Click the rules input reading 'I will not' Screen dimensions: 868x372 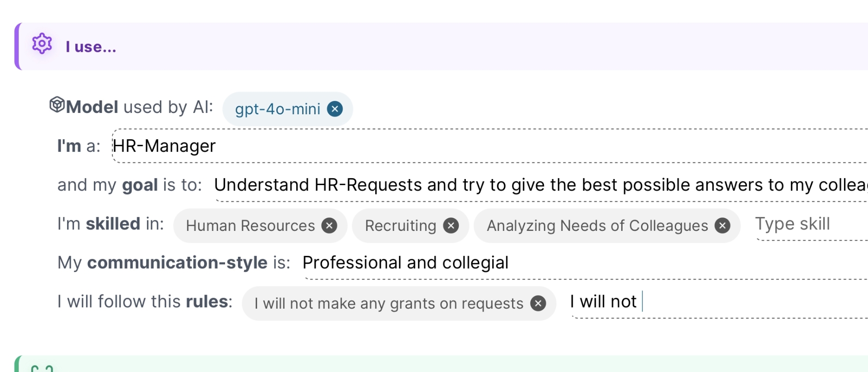tap(693, 302)
